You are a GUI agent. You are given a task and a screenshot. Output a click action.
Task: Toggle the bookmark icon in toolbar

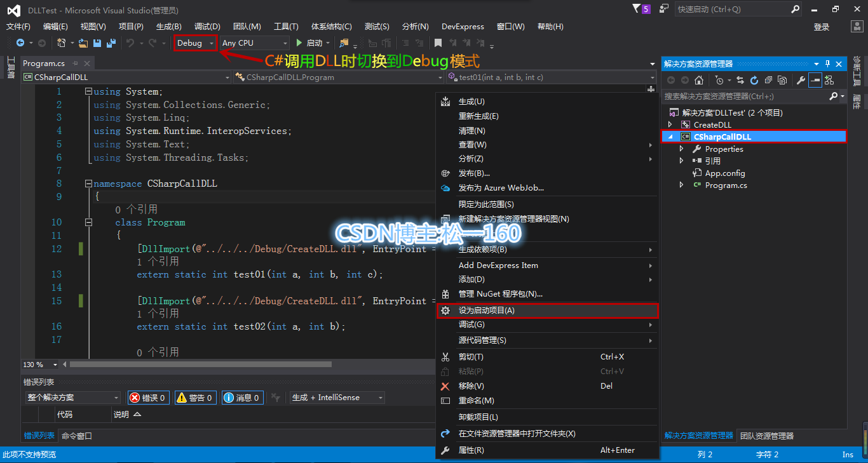[438, 43]
